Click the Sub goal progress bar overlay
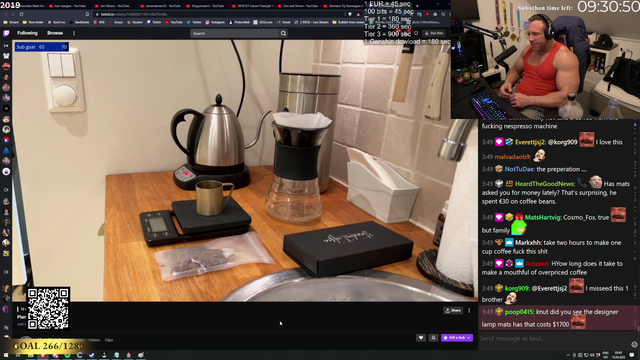Viewport: 640px width, 360px height. pos(42,47)
